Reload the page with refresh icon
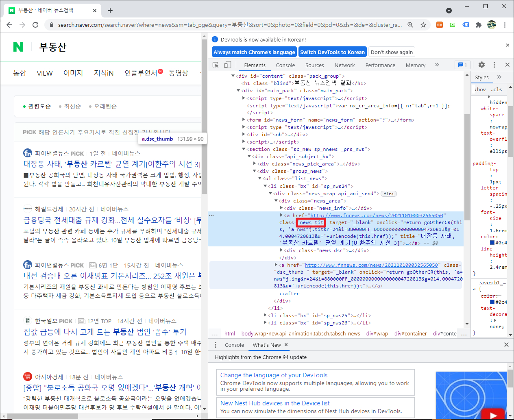514x420 pixels. pyautogui.click(x=35, y=25)
